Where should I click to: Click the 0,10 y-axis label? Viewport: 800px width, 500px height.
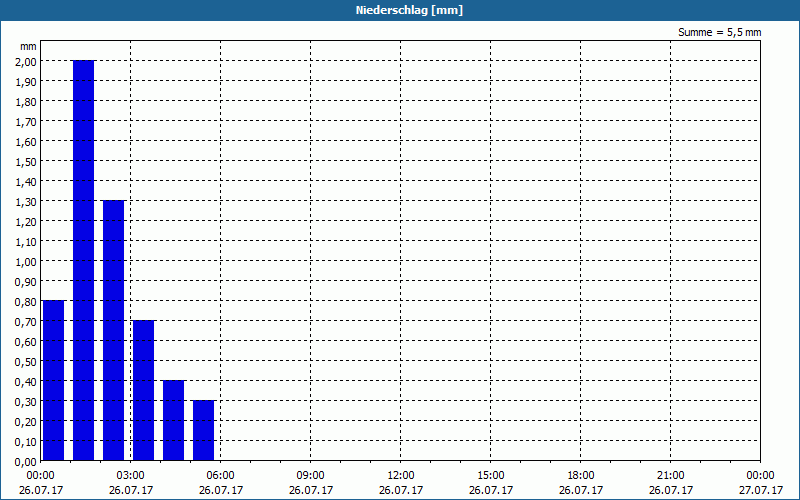pyautogui.click(x=28, y=441)
